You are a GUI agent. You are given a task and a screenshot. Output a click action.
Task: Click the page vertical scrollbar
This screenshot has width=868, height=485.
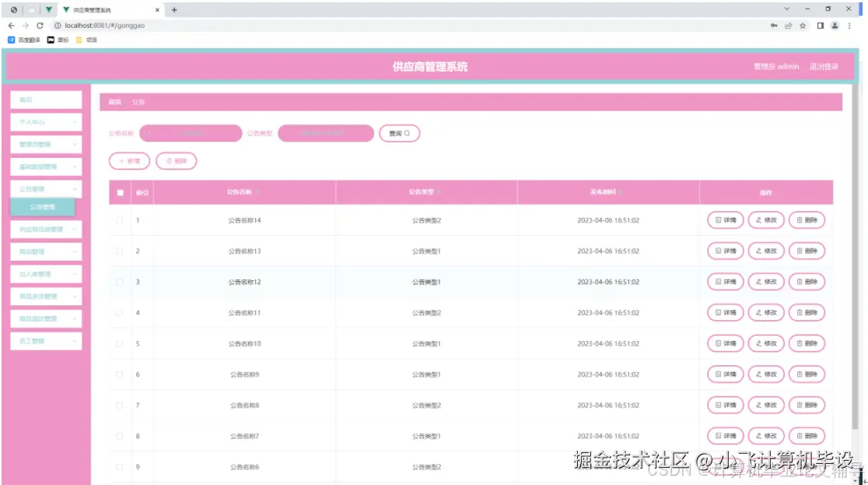856,255
